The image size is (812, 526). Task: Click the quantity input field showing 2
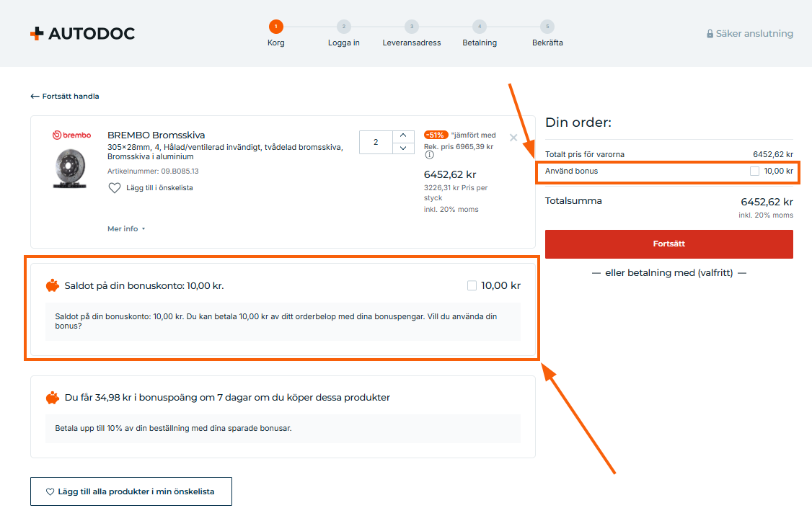pos(376,142)
